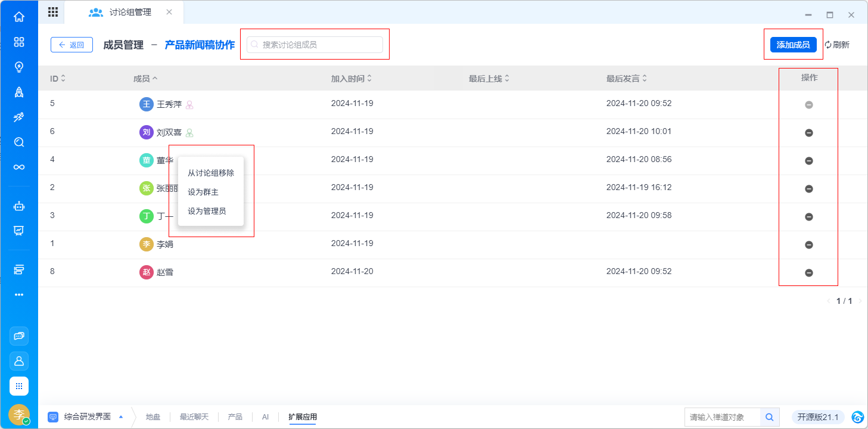Viewport: 868px width, 429px height.
Task: Click the remove icon in 王秀萍's row
Action: click(809, 105)
